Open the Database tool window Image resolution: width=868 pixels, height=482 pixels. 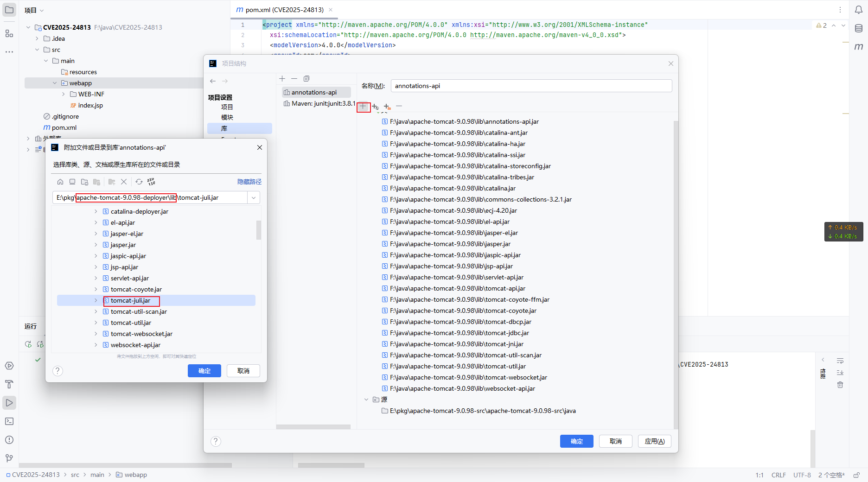click(859, 28)
